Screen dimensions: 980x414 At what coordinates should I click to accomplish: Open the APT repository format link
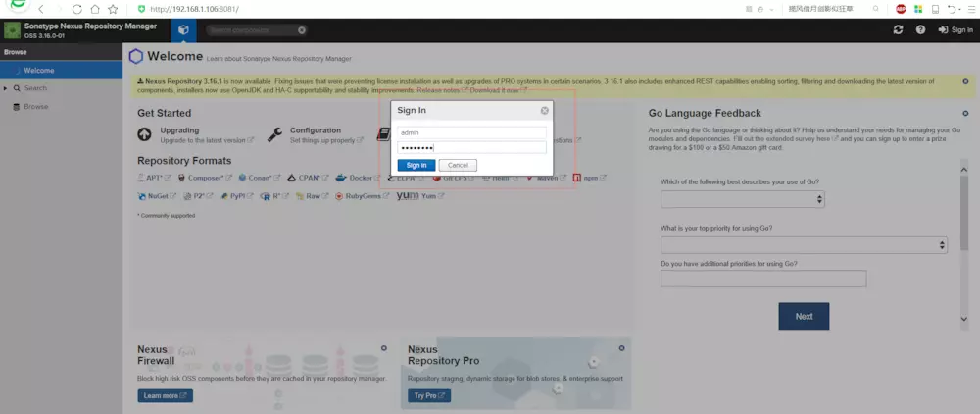point(154,178)
